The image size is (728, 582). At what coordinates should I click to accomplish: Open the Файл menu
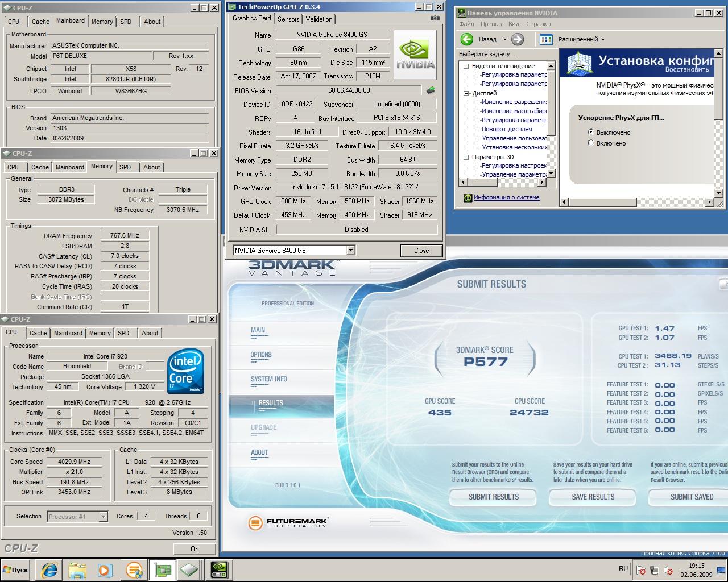coord(466,24)
